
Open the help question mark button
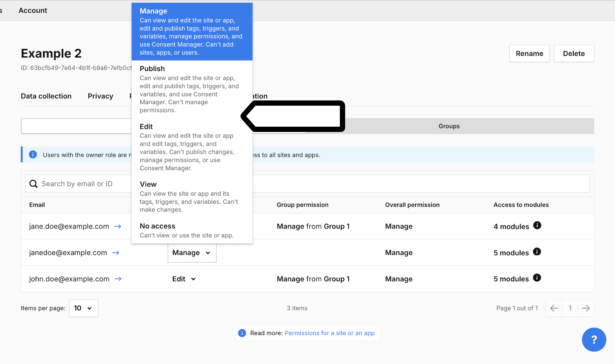(x=594, y=339)
